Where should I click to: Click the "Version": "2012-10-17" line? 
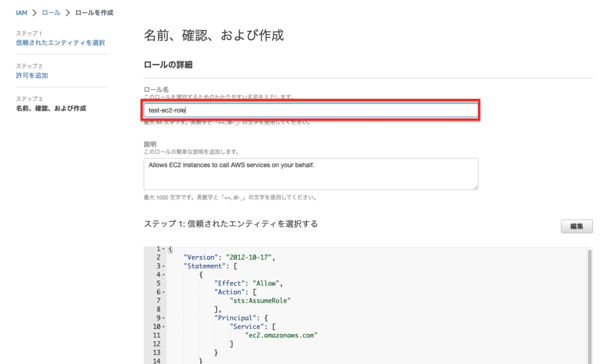[230, 258]
